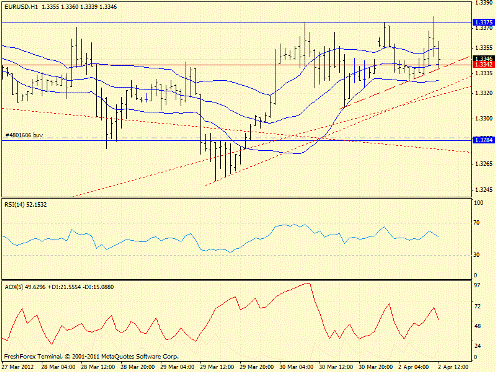
Task: Click the 97 value on ADX scale
Action: 477,285
